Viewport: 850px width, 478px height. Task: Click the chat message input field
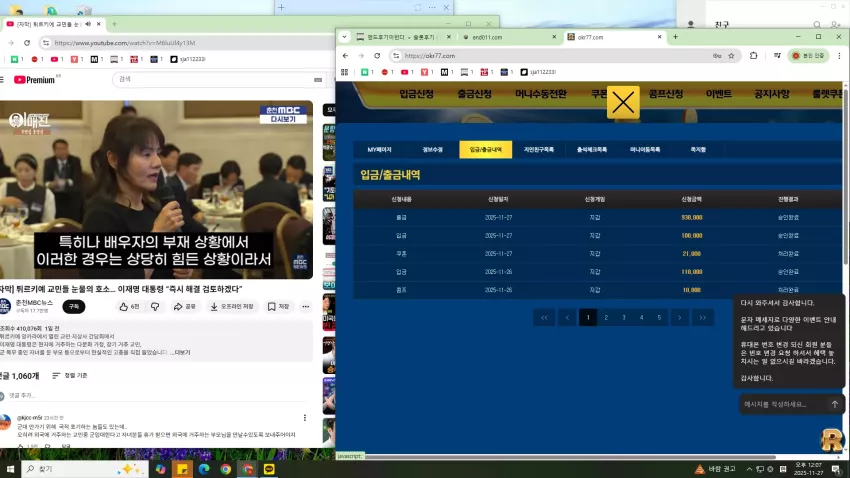(x=782, y=404)
